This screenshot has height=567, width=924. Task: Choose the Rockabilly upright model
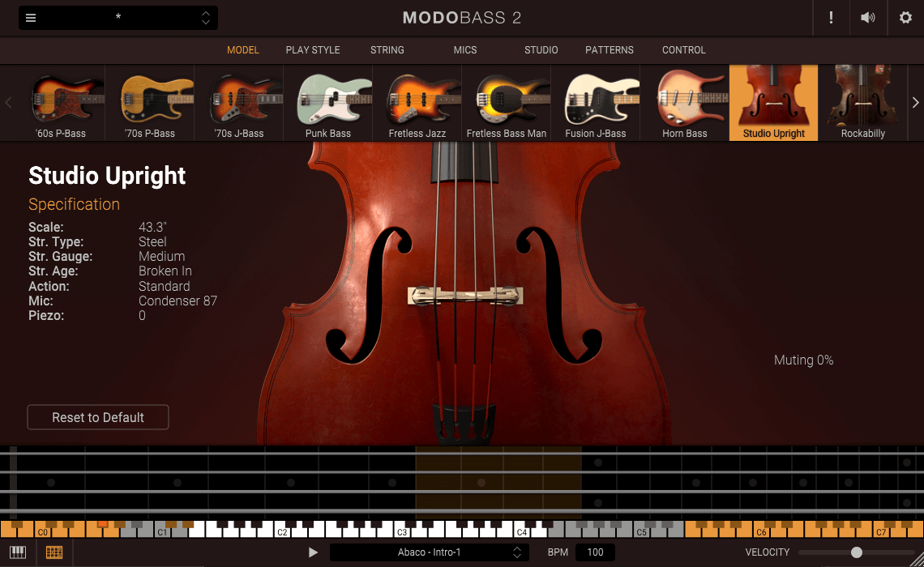coord(862,103)
